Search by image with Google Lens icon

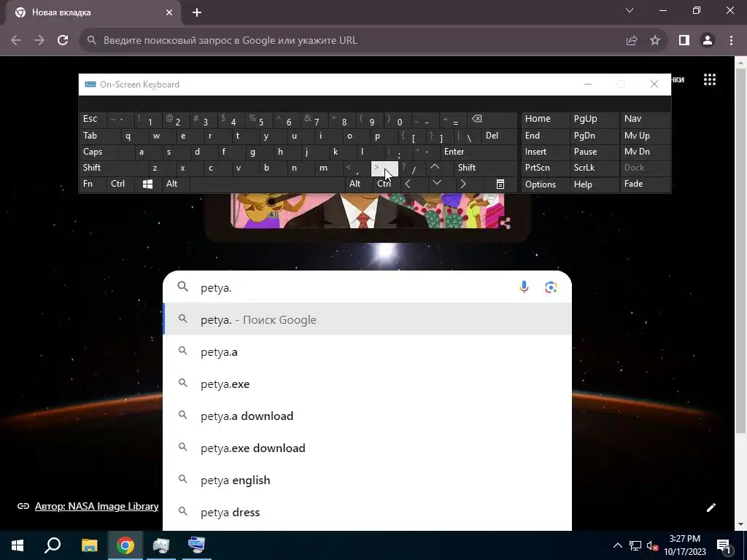point(551,287)
